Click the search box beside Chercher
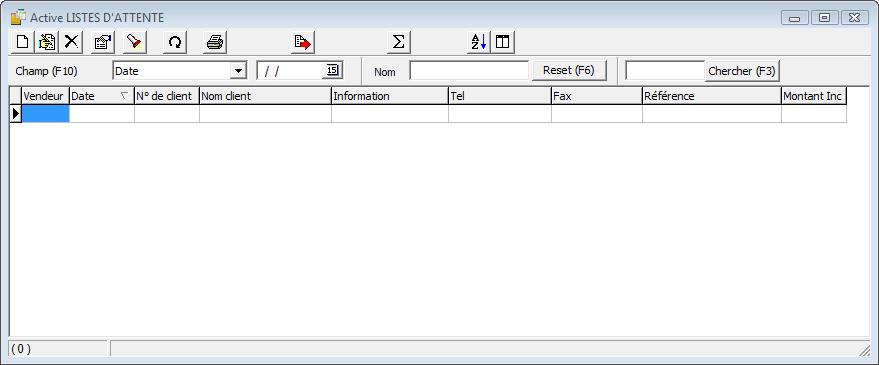This screenshot has width=879, height=365. click(x=665, y=71)
